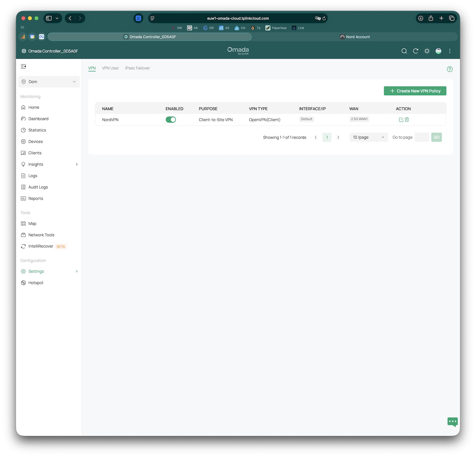Switch theme with the sun icon
Viewport: 476px width, 457px height.
(427, 51)
